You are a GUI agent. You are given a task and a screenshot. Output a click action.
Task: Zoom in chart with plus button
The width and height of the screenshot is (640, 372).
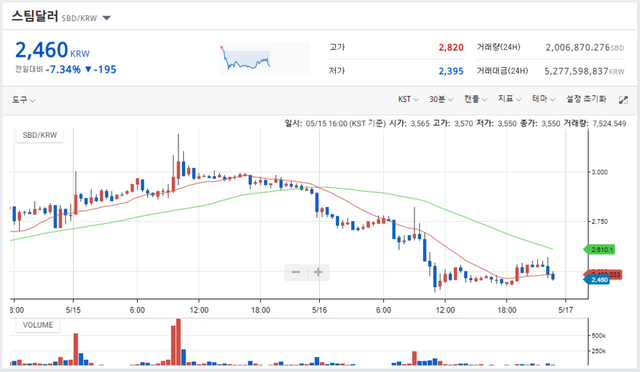318,272
